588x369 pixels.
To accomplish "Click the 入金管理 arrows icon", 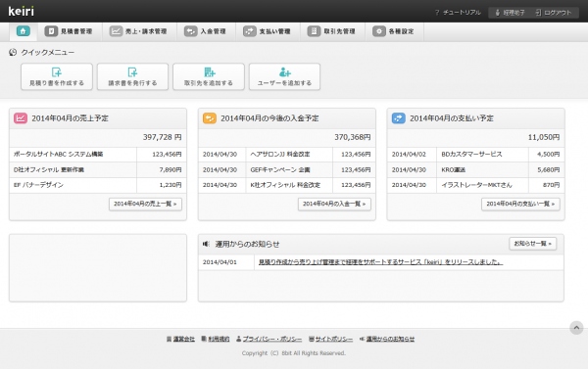I will pyautogui.click(x=190, y=31).
